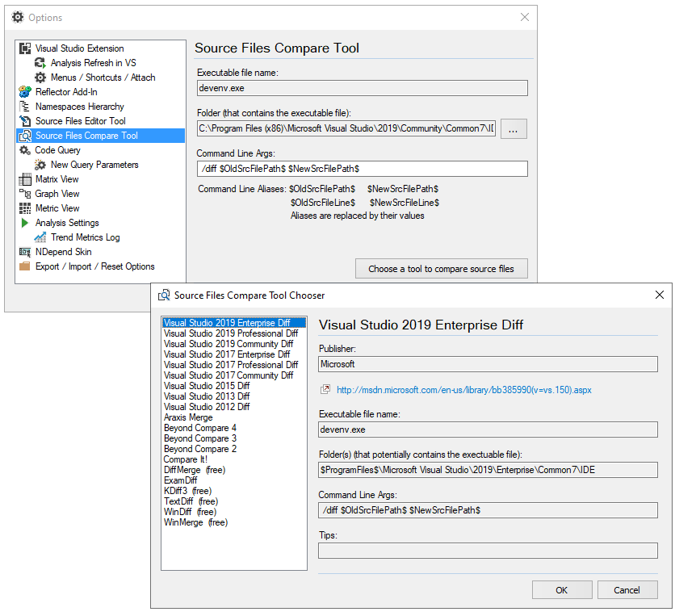The height and width of the screenshot is (616, 675).
Task: Choose Beyond Compare 4 from tool list
Action: pyautogui.click(x=200, y=428)
